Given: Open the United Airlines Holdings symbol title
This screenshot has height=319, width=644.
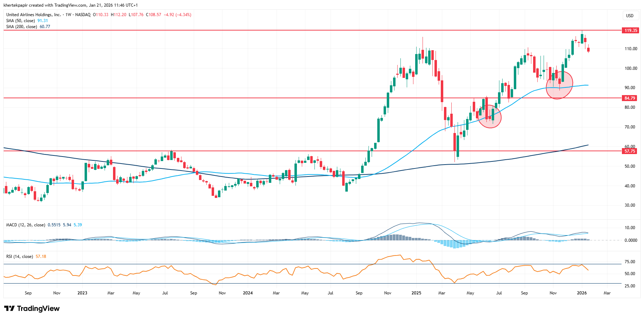Looking at the screenshot, I should [x=34, y=15].
